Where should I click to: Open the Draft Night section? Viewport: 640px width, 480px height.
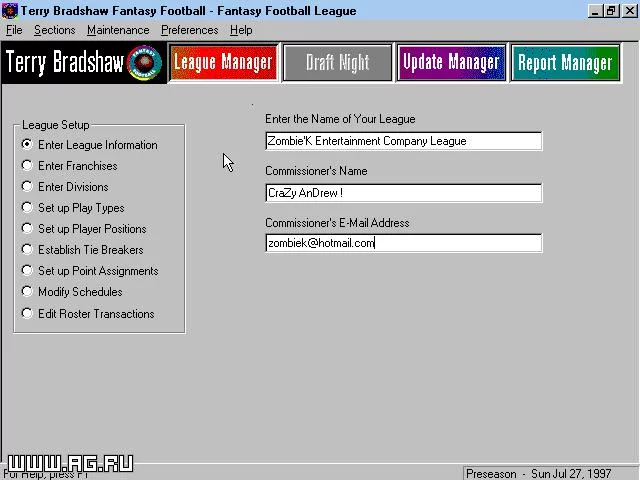click(x=337, y=62)
